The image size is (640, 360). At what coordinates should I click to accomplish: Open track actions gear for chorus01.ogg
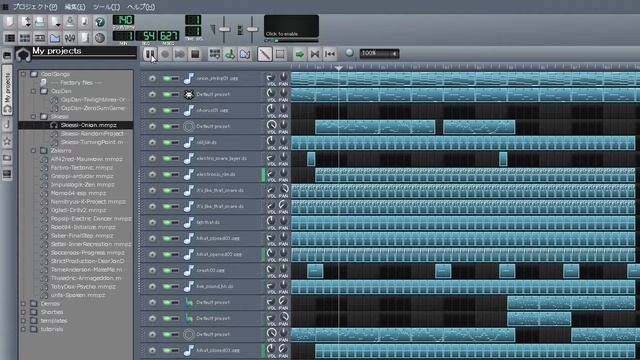pyautogui.click(x=152, y=110)
